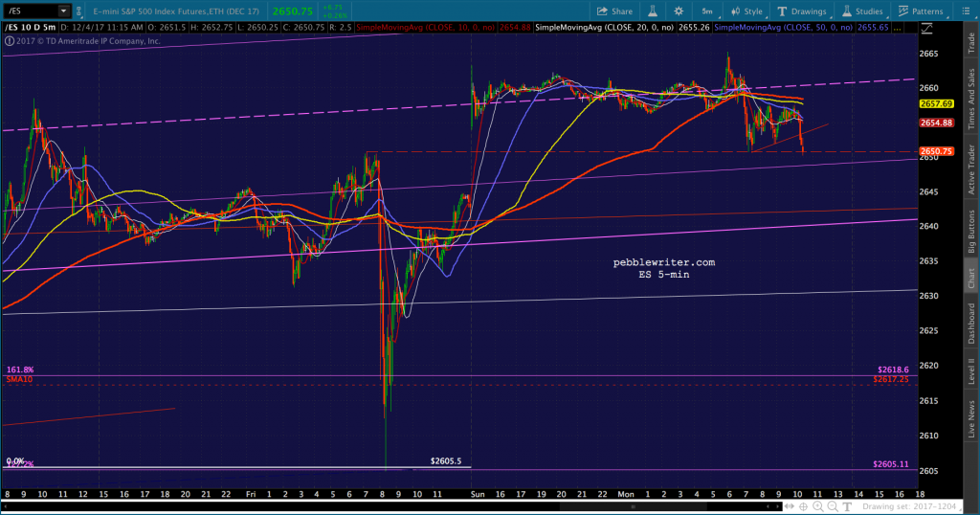Click the crosshair pan icon
Screen dimensions: 980x515
(x=804, y=507)
